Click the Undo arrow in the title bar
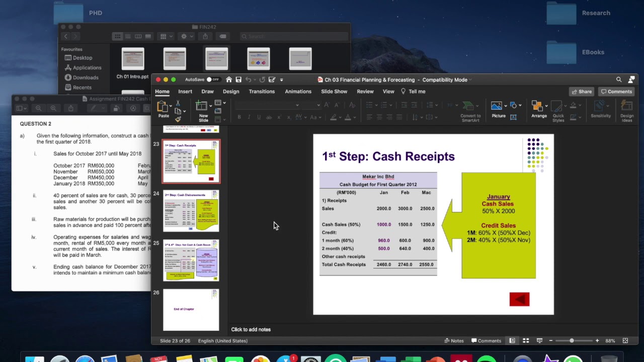The width and height of the screenshot is (644, 362). tap(248, 79)
